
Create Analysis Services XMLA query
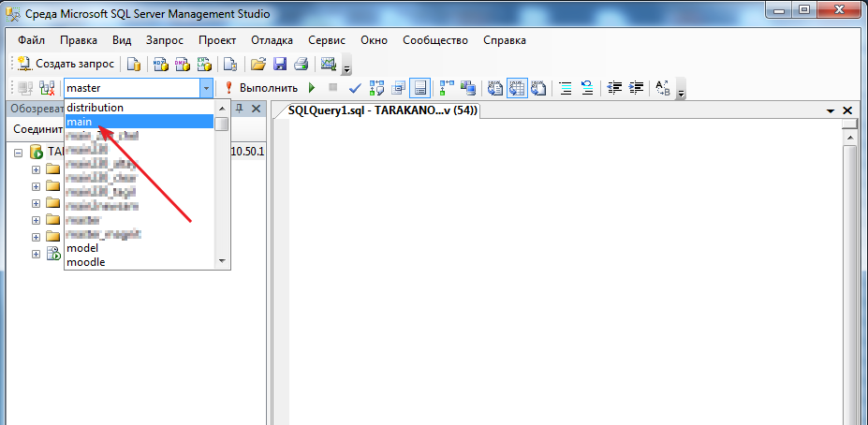pyautogui.click(x=204, y=65)
